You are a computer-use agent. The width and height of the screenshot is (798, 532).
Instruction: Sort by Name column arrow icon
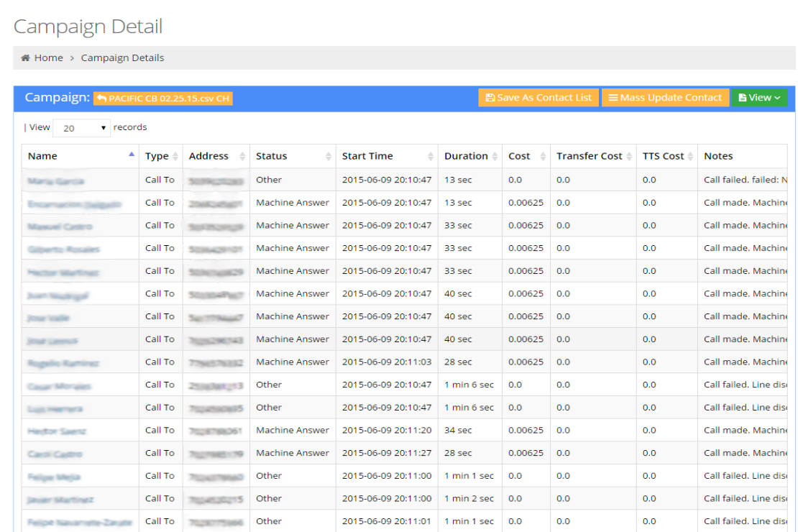point(131,155)
